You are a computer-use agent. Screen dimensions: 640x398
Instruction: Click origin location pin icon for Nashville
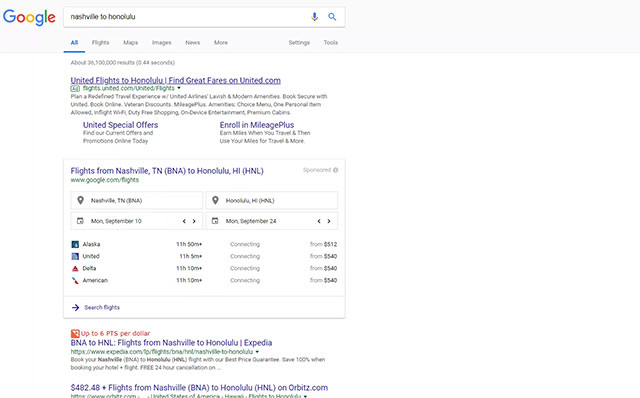pyautogui.click(x=80, y=200)
